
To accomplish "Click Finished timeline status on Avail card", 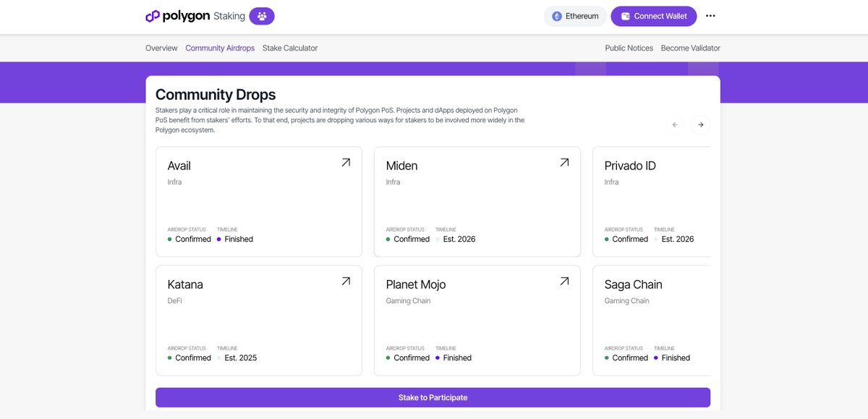I will [x=235, y=239].
